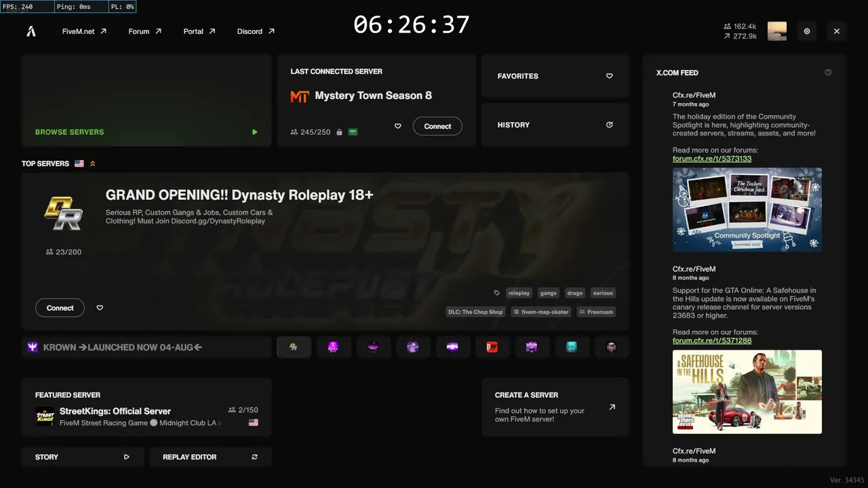Open forum.cfx.re/t/5371288 link
868x488 pixels.
(x=712, y=340)
